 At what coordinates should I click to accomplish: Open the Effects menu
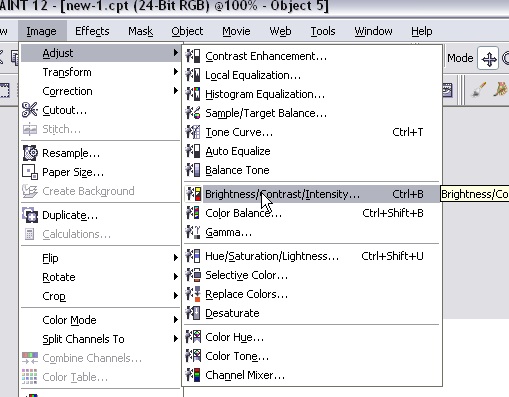point(92,31)
